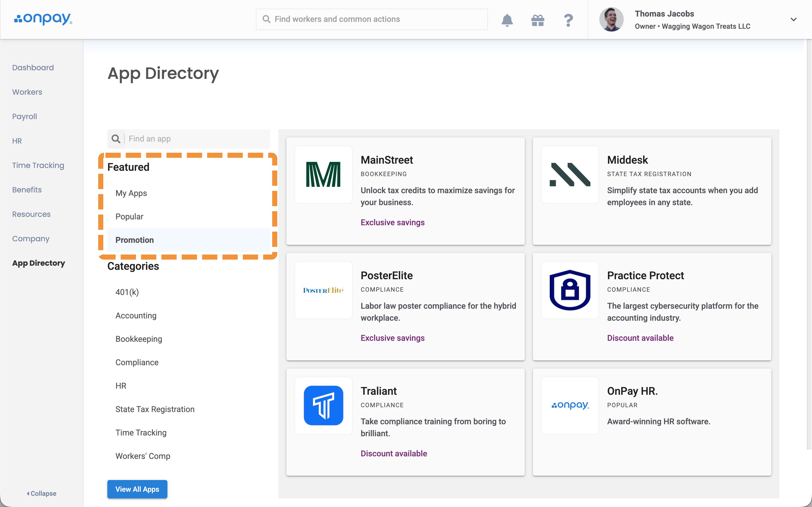The image size is (812, 507).
Task: Click the gift box rewards icon
Action: pyautogui.click(x=538, y=20)
